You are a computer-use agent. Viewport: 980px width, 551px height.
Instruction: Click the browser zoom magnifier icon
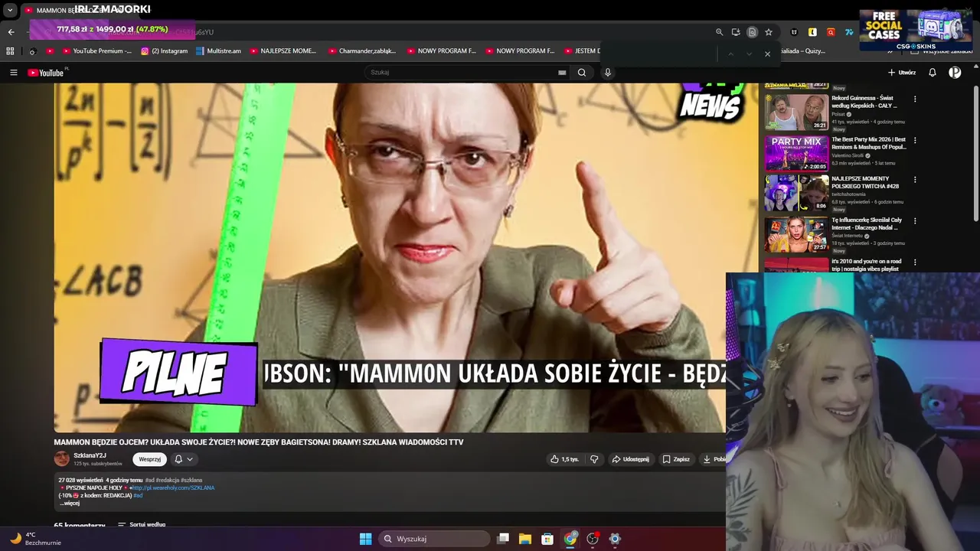tap(719, 32)
